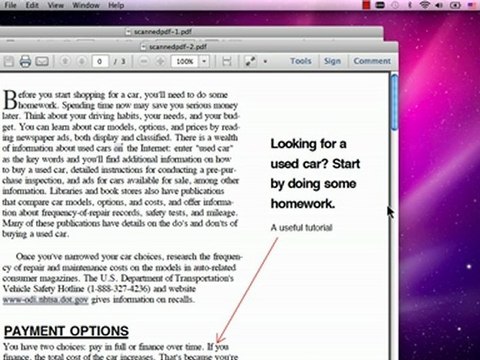Click the Email envelope icon
The height and width of the screenshot is (360, 480).
click(x=42, y=61)
